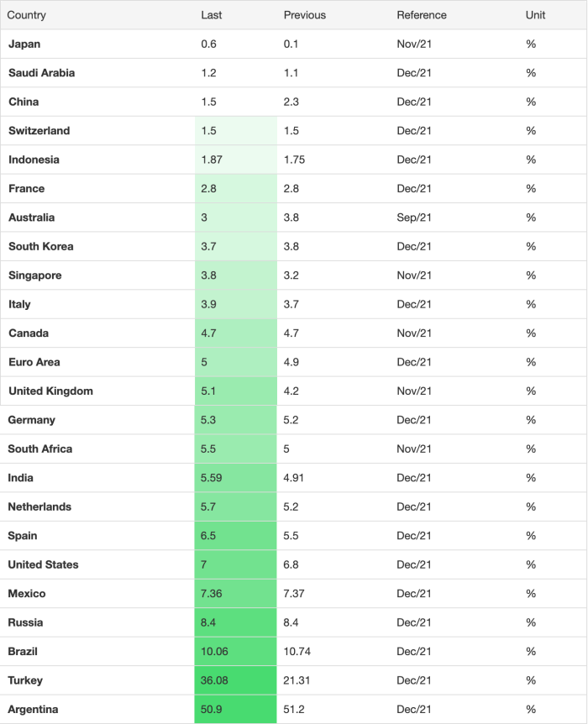Open the Saudi Arabia link

click(x=41, y=72)
